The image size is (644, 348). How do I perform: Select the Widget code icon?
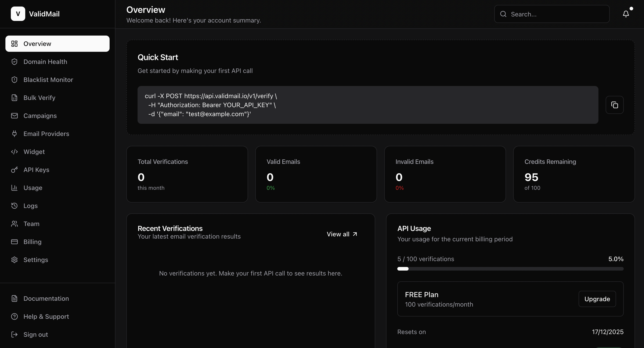click(14, 151)
